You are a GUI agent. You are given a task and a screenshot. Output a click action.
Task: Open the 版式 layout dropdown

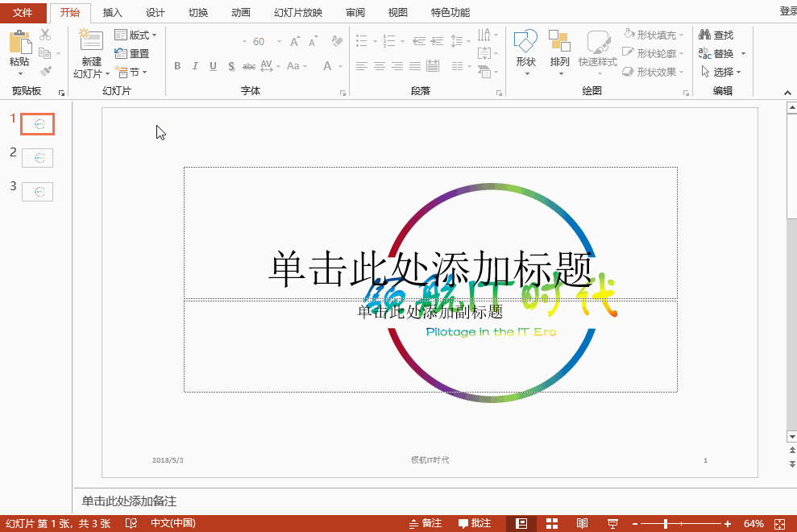click(x=135, y=35)
